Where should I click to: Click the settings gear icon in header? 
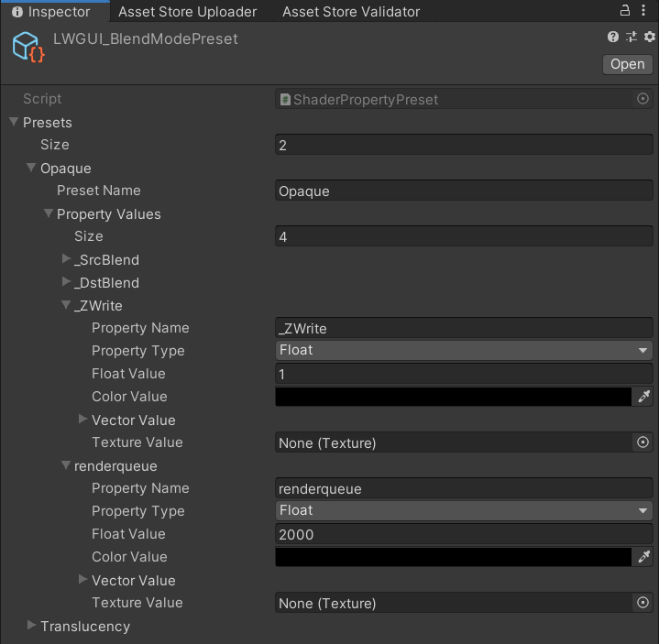(x=649, y=38)
